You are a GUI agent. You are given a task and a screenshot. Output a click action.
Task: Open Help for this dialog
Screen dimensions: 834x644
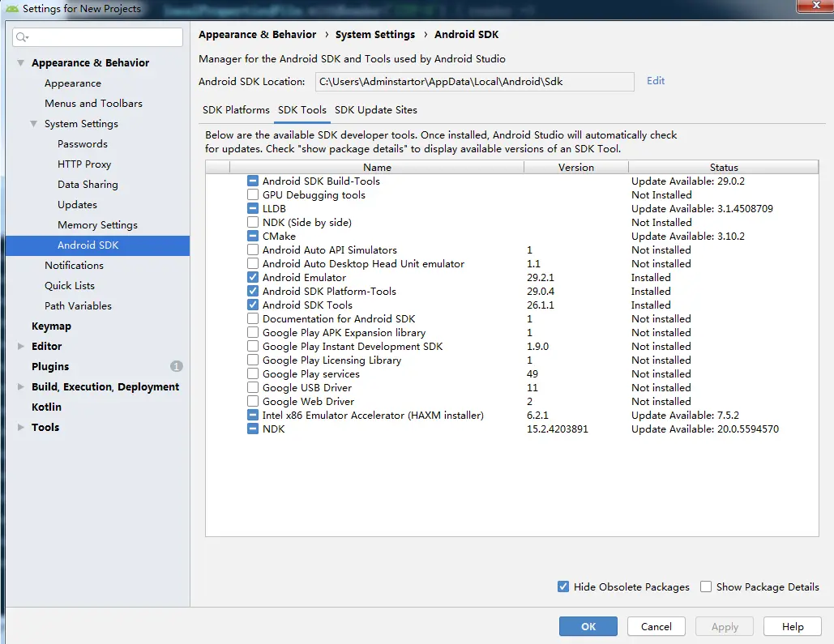[793, 626]
